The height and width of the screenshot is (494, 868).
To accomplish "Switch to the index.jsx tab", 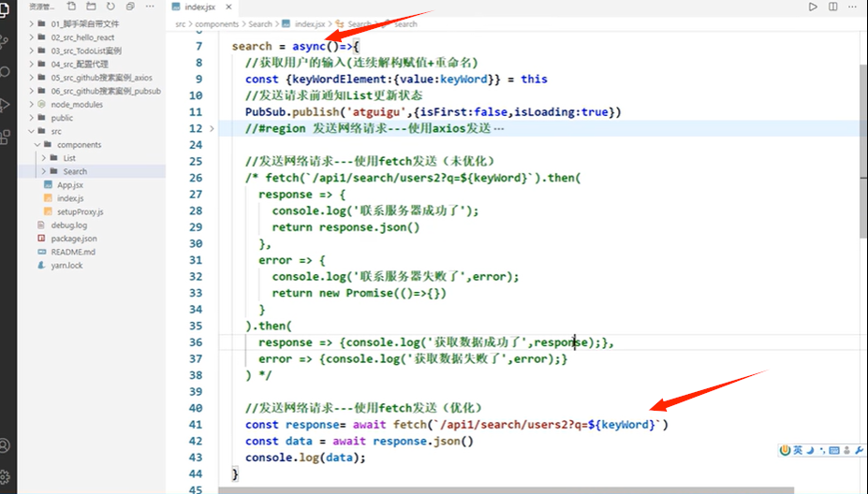I will pyautogui.click(x=201, y=7).
